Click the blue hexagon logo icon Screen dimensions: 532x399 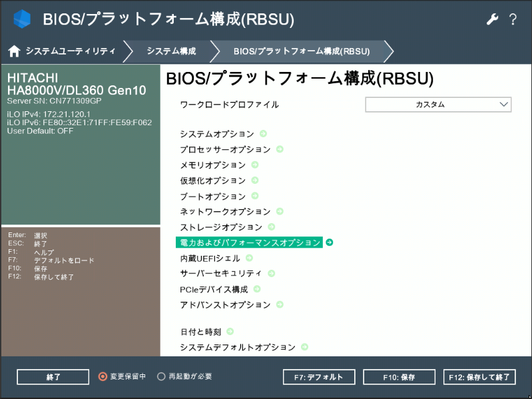(22, 19)
